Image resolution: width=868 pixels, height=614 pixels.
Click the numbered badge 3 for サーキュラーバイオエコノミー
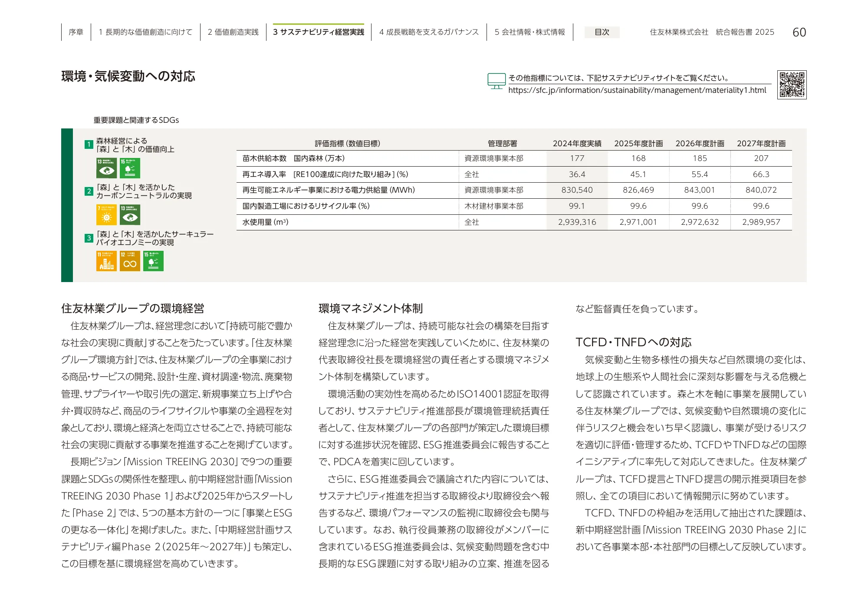pyautogui.click(x=89, y=237)
